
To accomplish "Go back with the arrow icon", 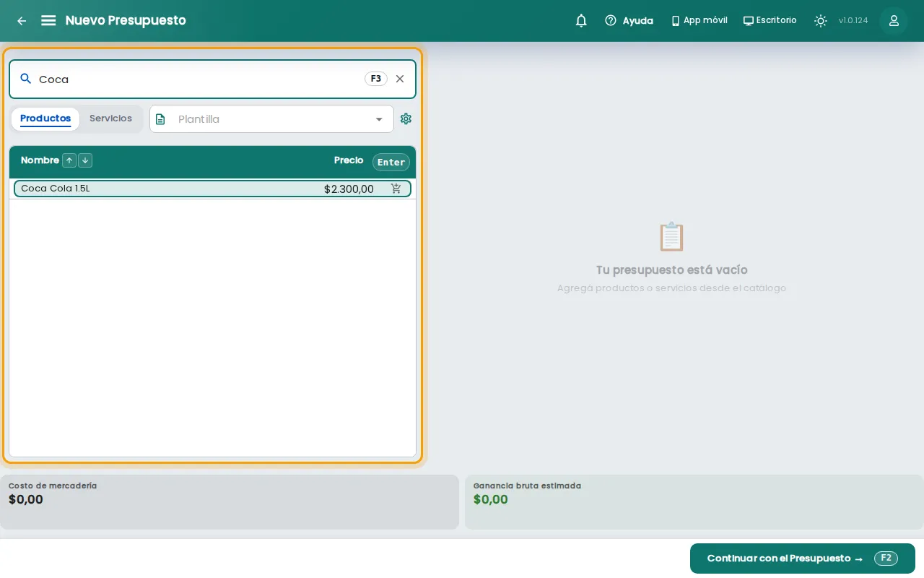I will point(22,21).
